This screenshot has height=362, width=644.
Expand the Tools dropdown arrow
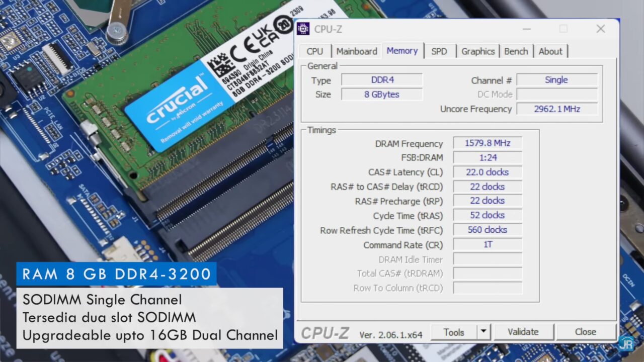coord(484,332)
